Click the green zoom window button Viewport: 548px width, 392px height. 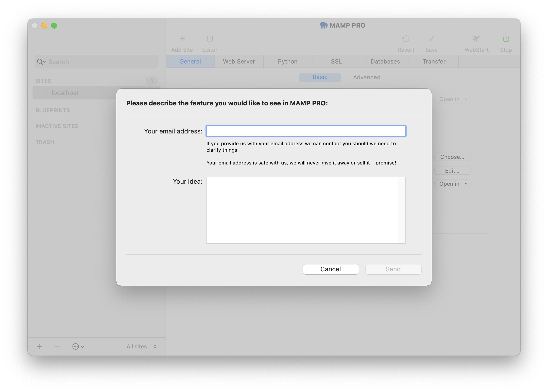coord(54,26)
